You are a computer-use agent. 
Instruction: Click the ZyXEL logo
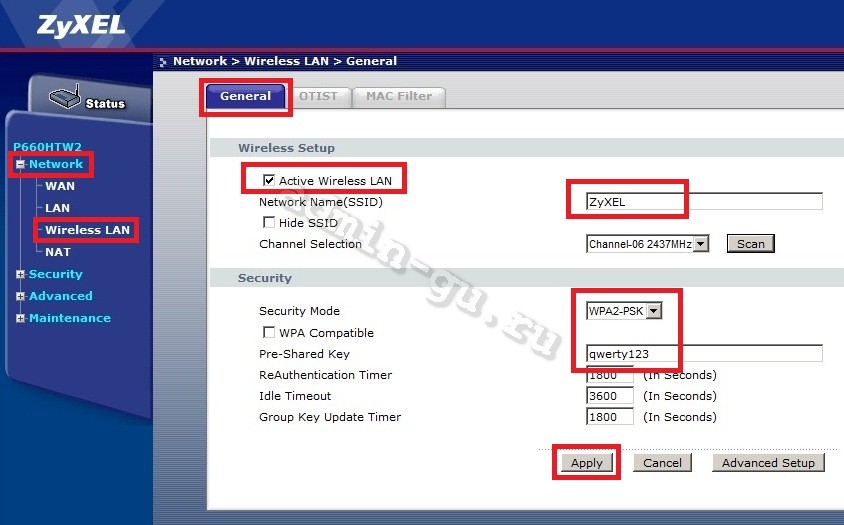(67, 25)
